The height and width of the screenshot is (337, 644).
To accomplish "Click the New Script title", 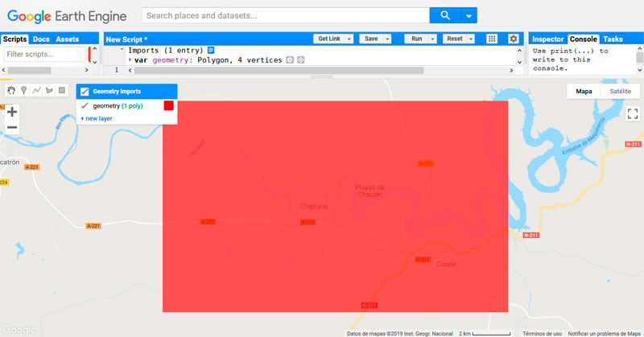I will (126, 39).
